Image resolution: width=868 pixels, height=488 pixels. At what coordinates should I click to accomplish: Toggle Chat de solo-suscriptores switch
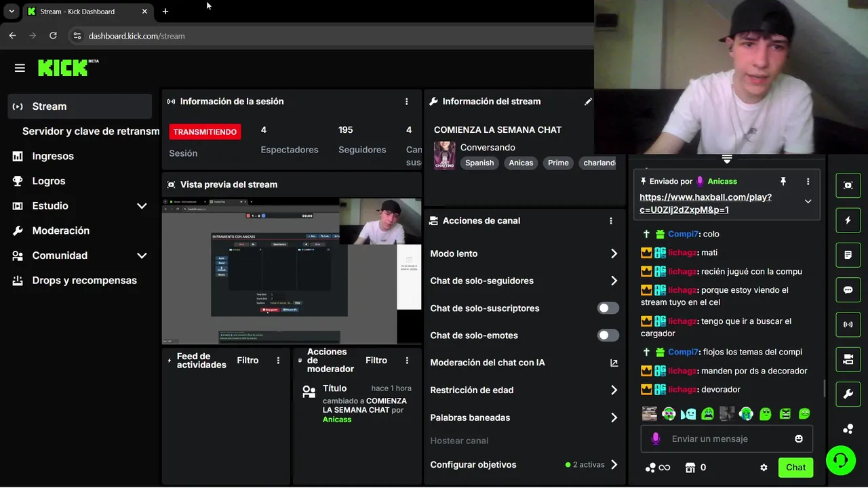pos(608,308)
